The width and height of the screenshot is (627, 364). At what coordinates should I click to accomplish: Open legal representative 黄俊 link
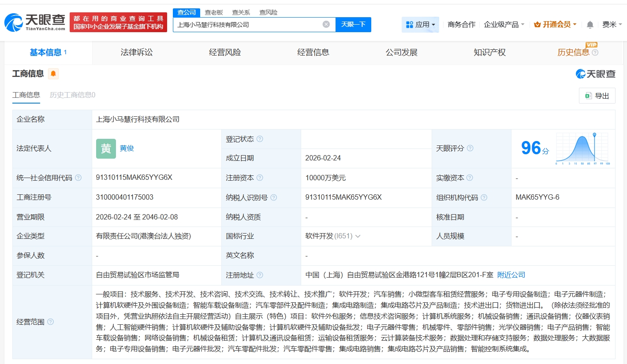click(x=127, y=149)
